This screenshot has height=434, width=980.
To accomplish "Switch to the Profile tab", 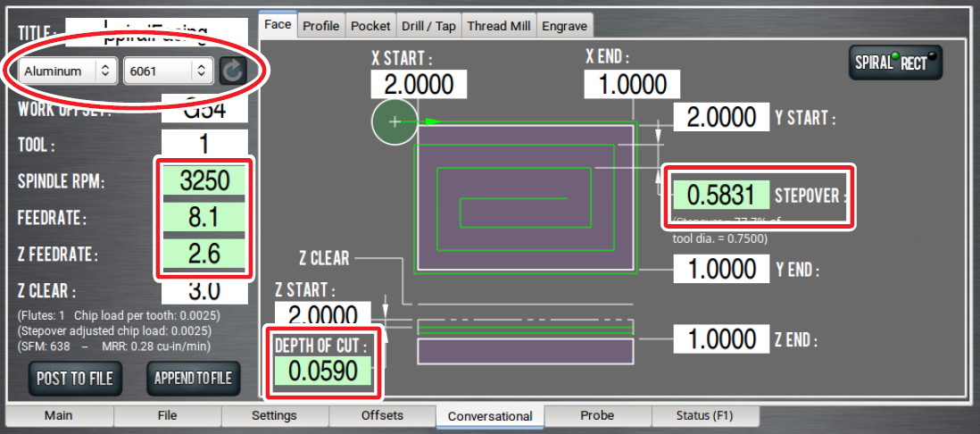I will click(x=320, y=26).
